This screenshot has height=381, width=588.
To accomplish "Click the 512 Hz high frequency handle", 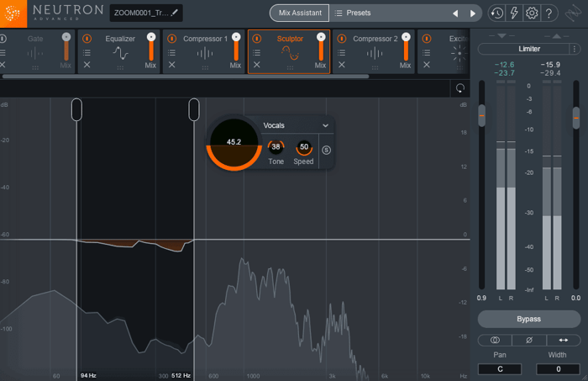I will [194, 109].
